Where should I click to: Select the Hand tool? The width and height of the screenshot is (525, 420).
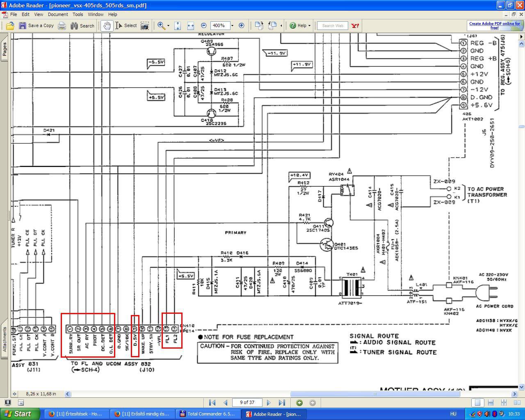pyautogui.click(x=107, y=25)
